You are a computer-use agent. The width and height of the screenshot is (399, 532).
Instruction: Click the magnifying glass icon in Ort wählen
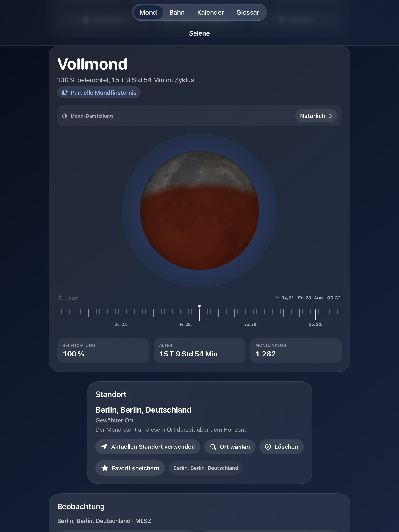213,447
